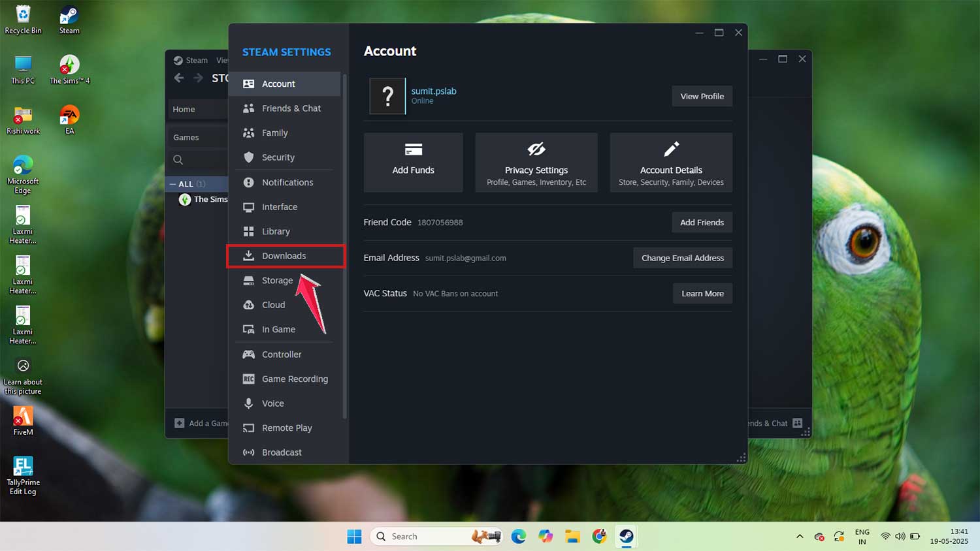Click the View Profile button
Viewport: 980px width, 551px height.
pyautogui.click(x=702, y=96)
